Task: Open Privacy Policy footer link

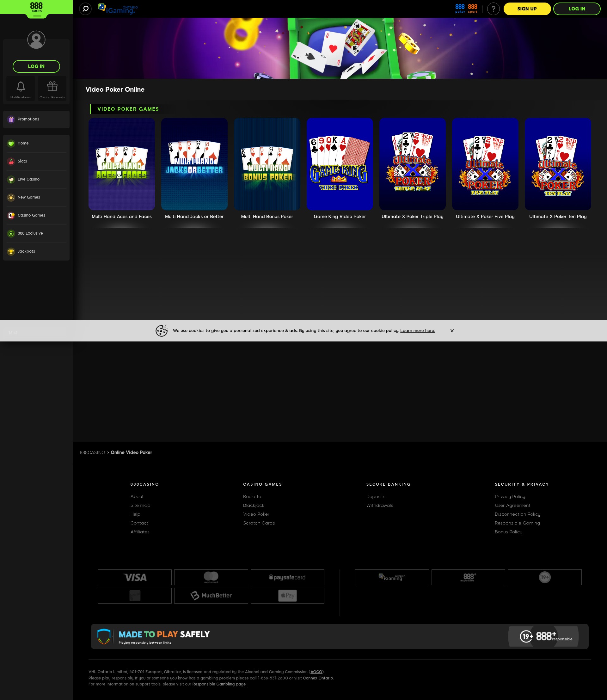Action: 510,497
